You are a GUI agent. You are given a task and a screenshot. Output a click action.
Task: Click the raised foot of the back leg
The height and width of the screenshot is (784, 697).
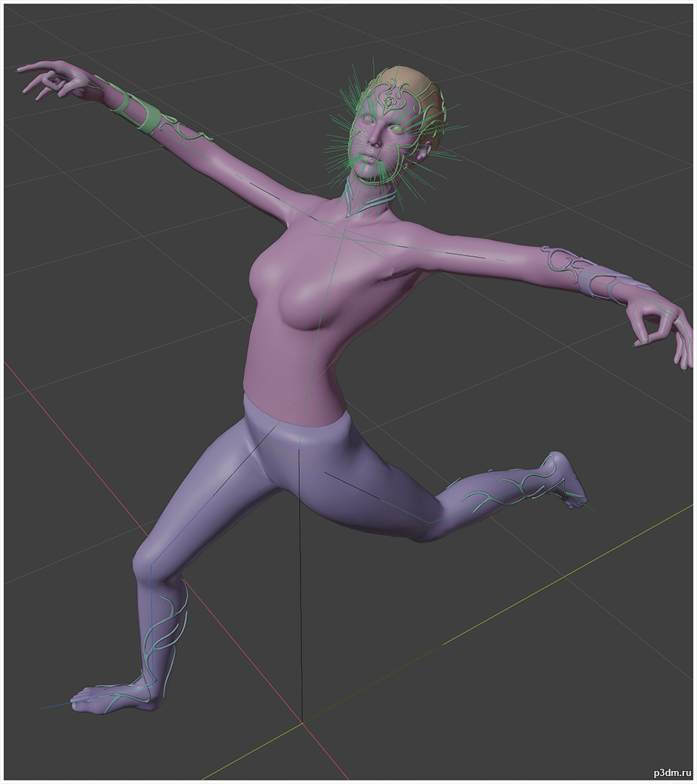[x=563, y=479]
